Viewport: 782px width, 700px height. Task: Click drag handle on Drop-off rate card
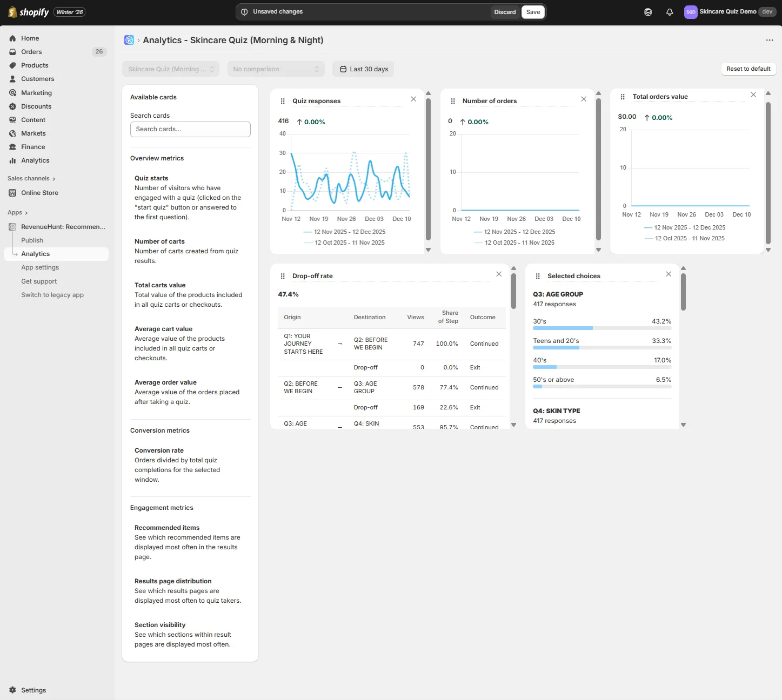point(283,276)
